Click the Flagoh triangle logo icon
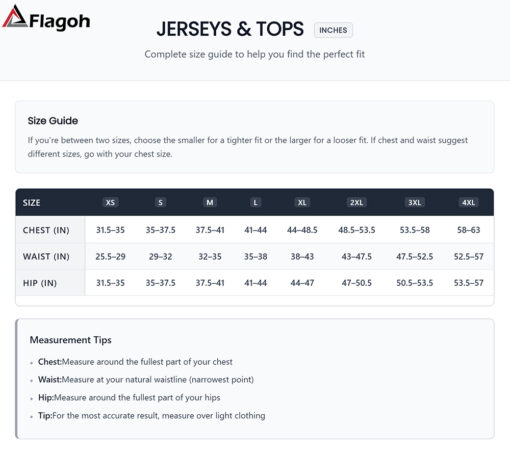This screenshot has width=510, height=453. pyautogui.click(x=15, y=16)
